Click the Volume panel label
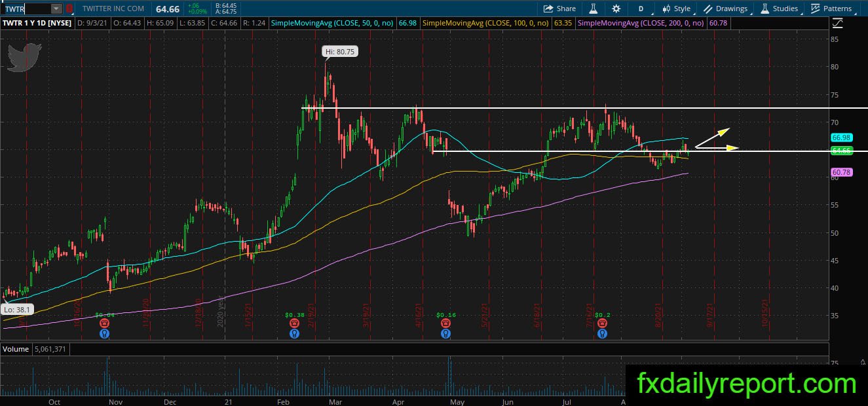Viewport: 868px width, 406px height. coord(14,350)
